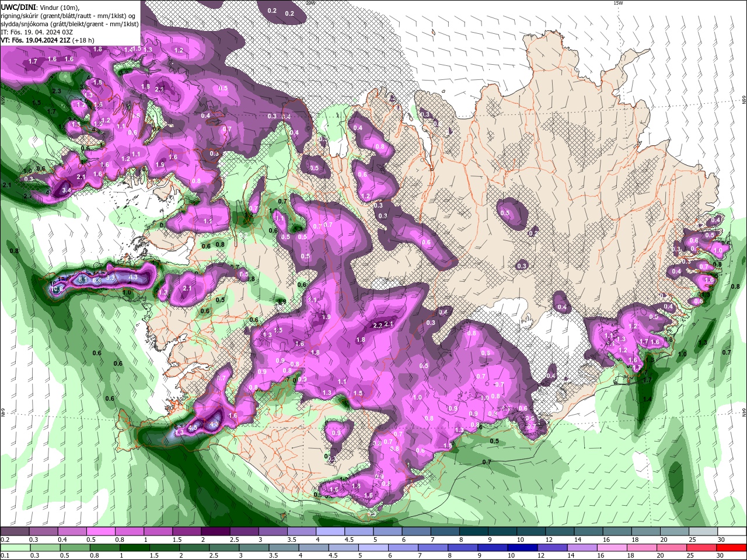Select the bright red swatch ending rain scale
This screenshot has height=560, width=747.
pos(732,548)
